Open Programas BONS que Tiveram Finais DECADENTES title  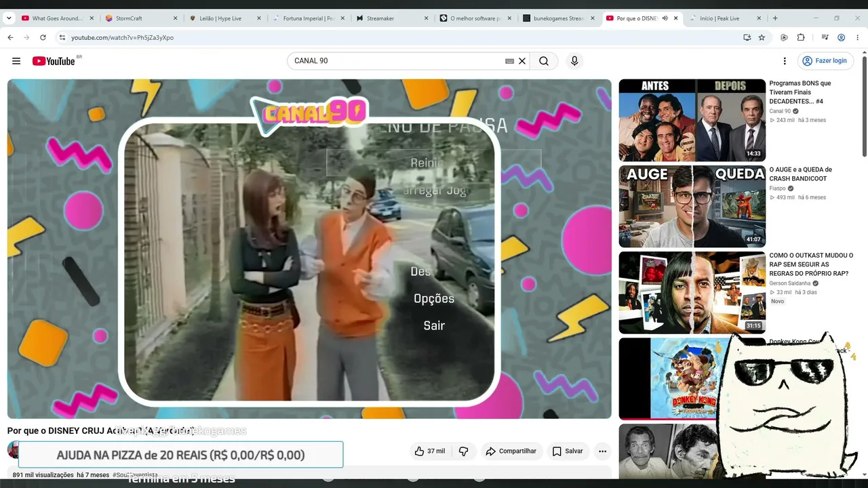[800, 92]
